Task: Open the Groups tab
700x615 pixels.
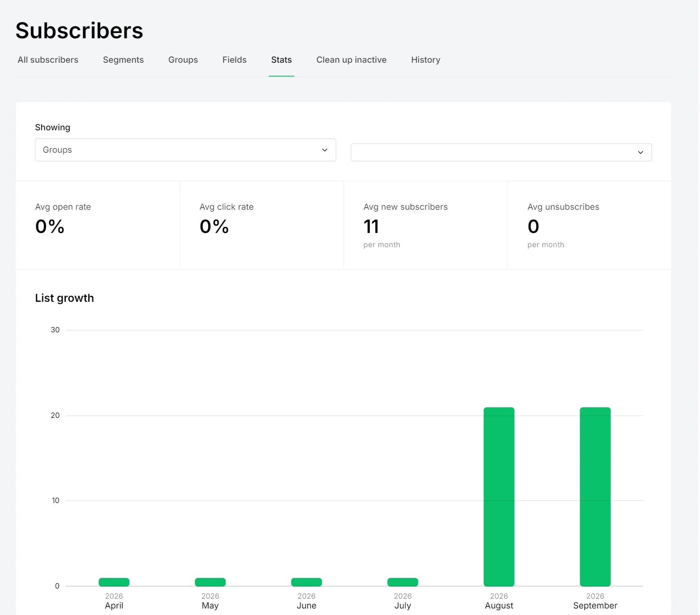Action: point(183,60)
